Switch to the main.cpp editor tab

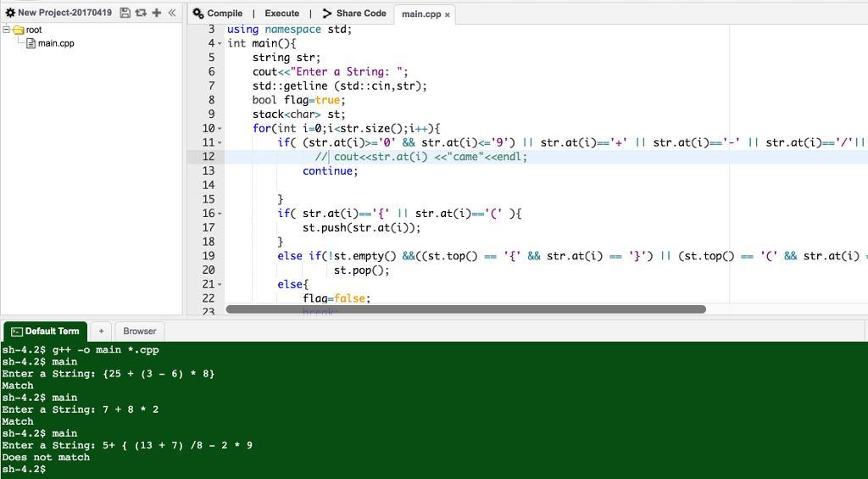[421, 14]
